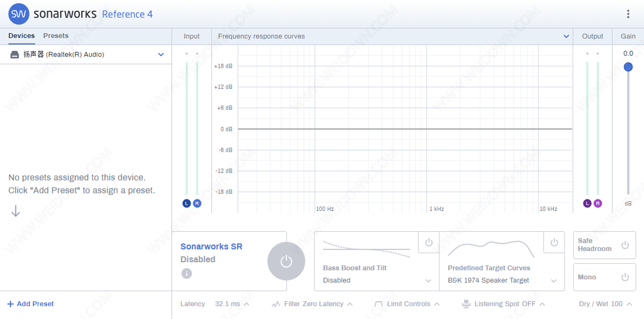Click the output left channel L badge
The image size is (644, 319).
(x=587, y=203)
